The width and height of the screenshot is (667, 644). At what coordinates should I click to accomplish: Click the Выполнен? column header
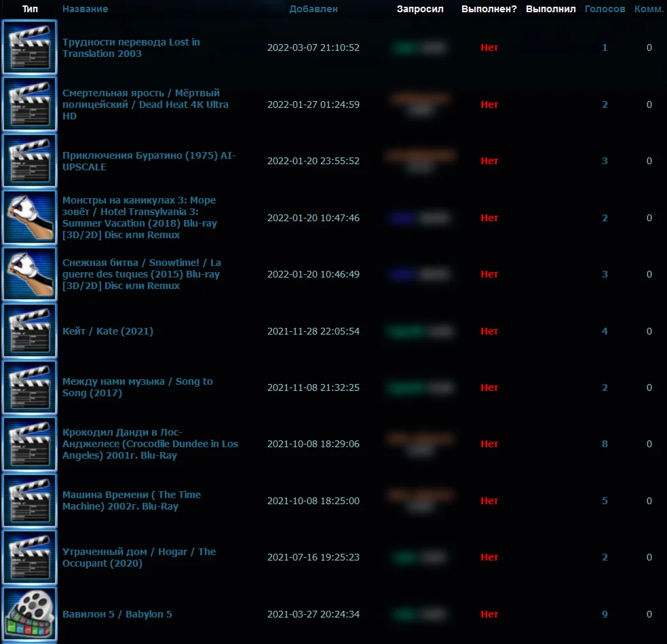pos(489,9)
